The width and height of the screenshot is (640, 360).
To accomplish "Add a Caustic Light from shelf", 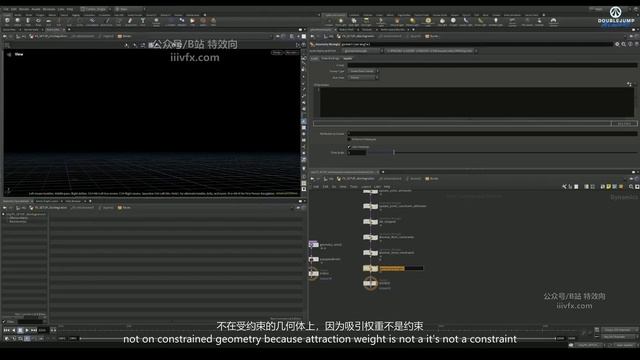I will click(466, 21).
